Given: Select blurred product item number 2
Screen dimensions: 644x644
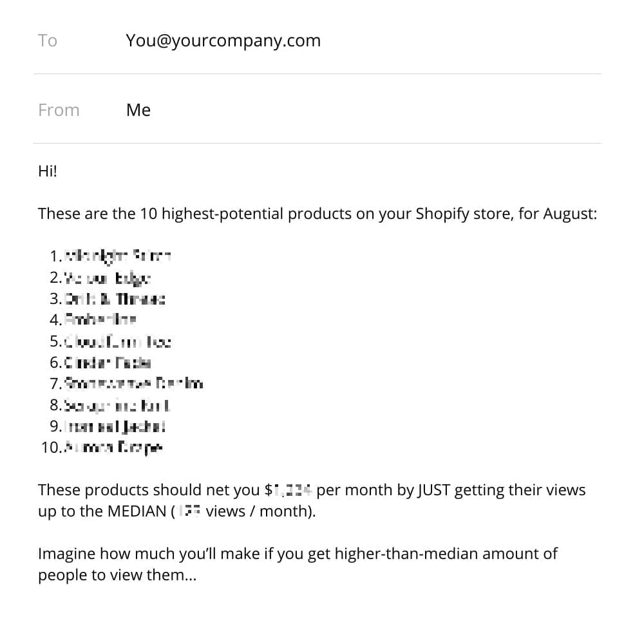Looking at the screenshot, I should click(108, 278).
